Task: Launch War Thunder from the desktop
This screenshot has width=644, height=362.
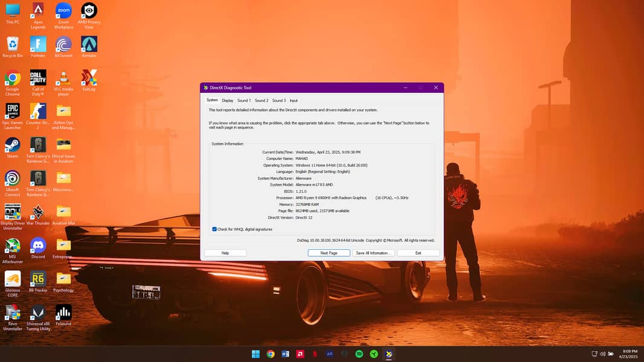Action: coord(38,214)
